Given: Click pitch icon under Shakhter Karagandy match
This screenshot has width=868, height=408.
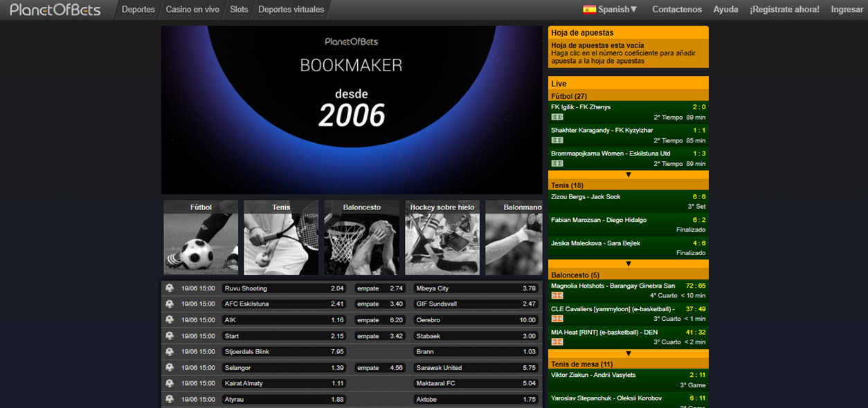Looking at the screenshot, I should pos(557,140).
